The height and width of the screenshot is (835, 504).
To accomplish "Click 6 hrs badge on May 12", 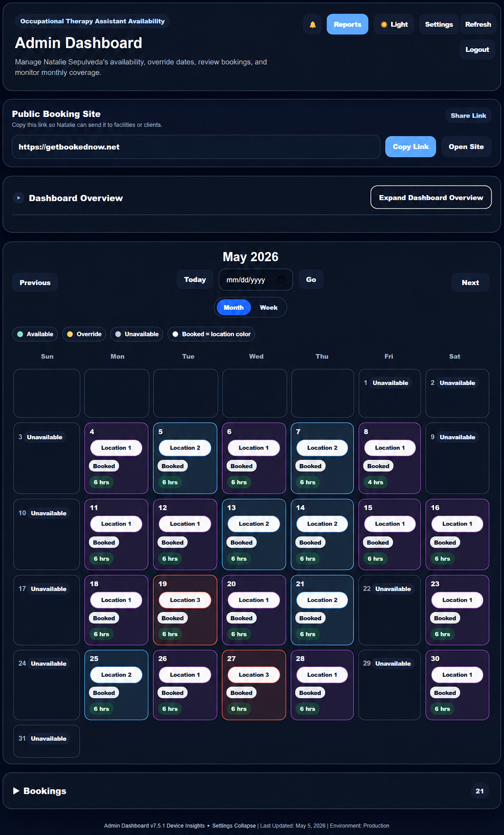I will pos(170,559).
